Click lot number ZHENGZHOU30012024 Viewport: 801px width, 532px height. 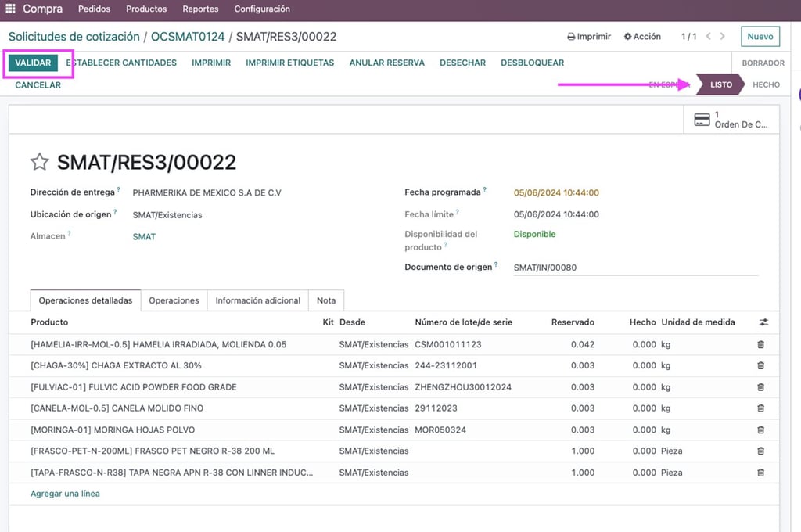click(x=463, y=387)
